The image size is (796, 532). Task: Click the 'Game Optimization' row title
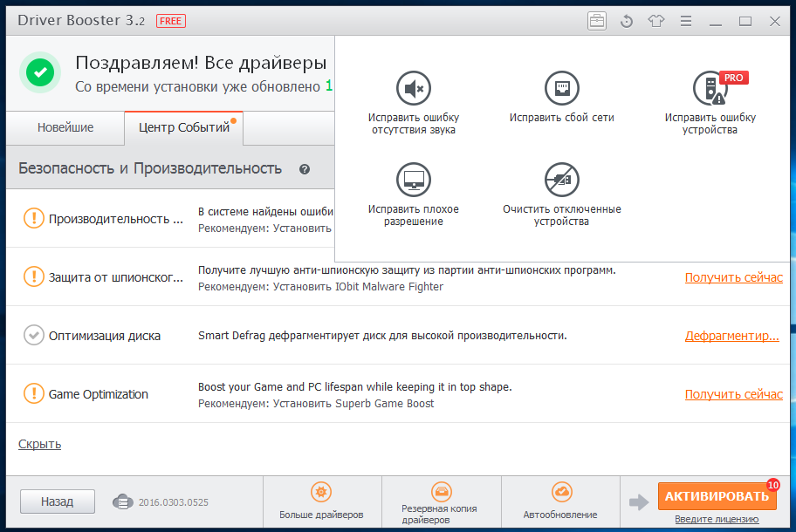99,394
